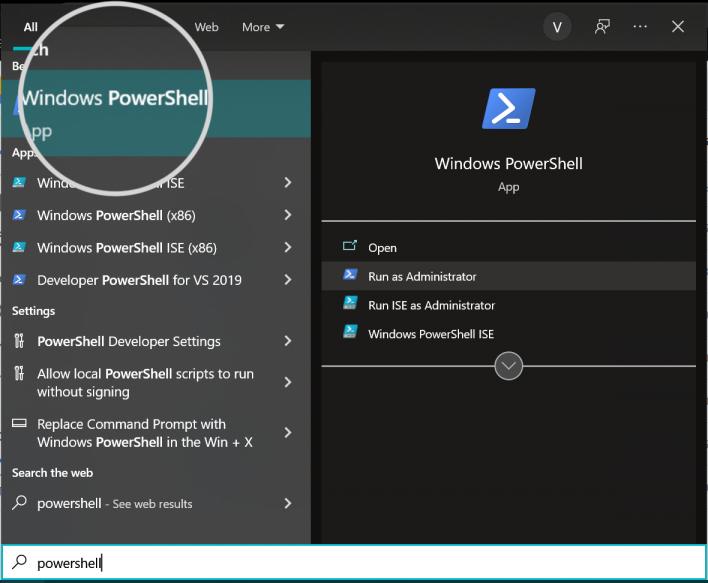
Task: Expand arrow for PowerShell Developer Settings
Action: pyautogui.click(x=288, y=341)
